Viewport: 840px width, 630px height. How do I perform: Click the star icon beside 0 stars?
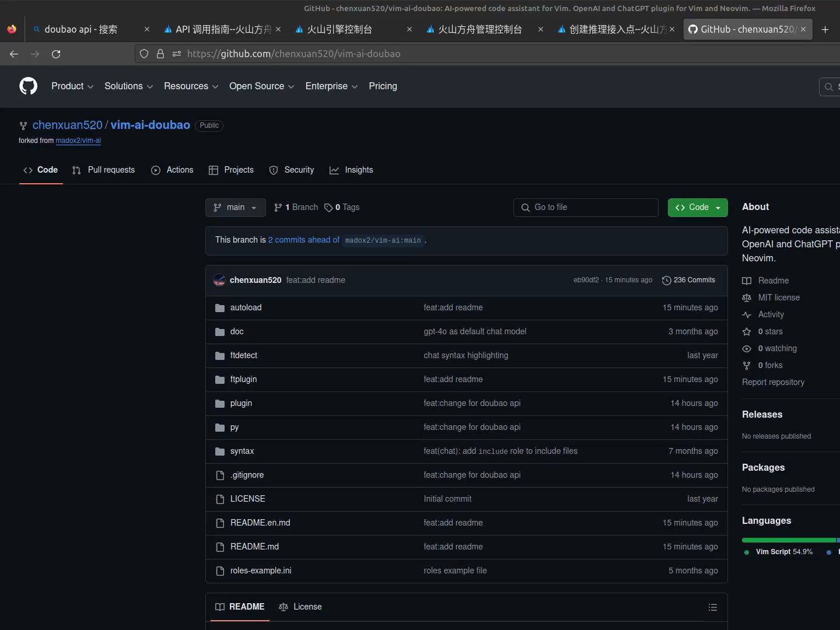point(747,331)
